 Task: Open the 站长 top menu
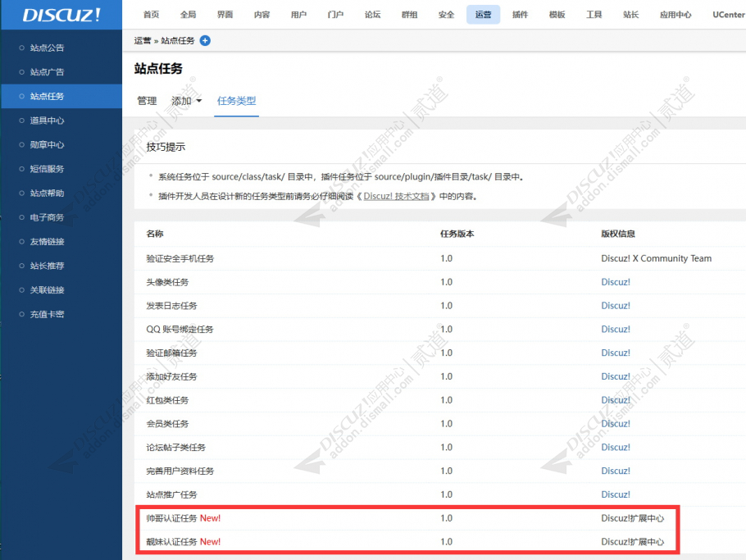pyautogui.click(x=630, y=15)
